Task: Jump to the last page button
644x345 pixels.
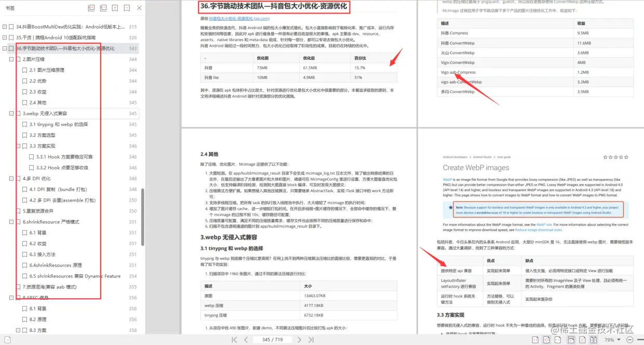Action: [x=311, y=340]
